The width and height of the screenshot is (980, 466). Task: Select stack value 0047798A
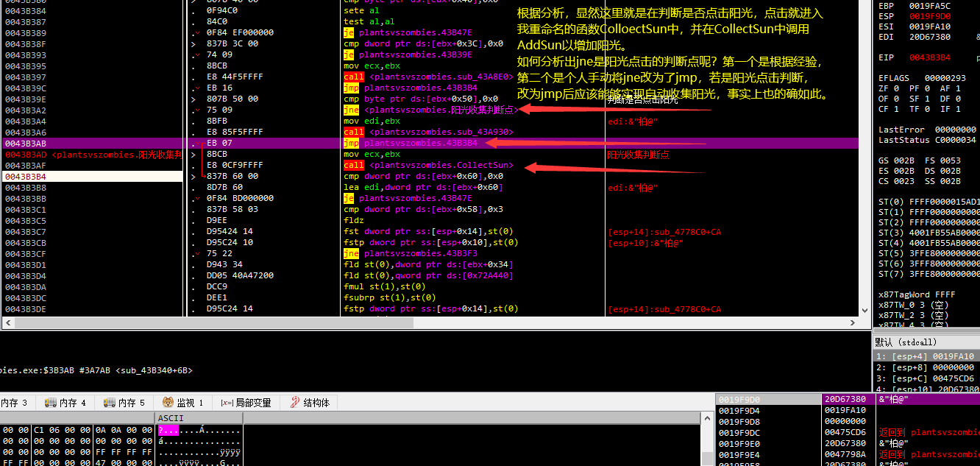click(845, 454)
